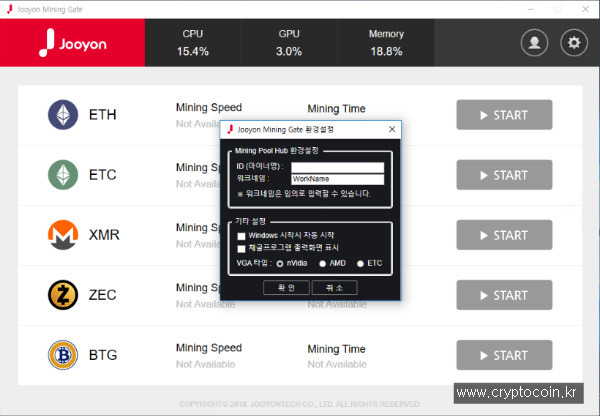Start BTG mining
Viewport: 600px width, 416px height.
(x=504, y=355)
